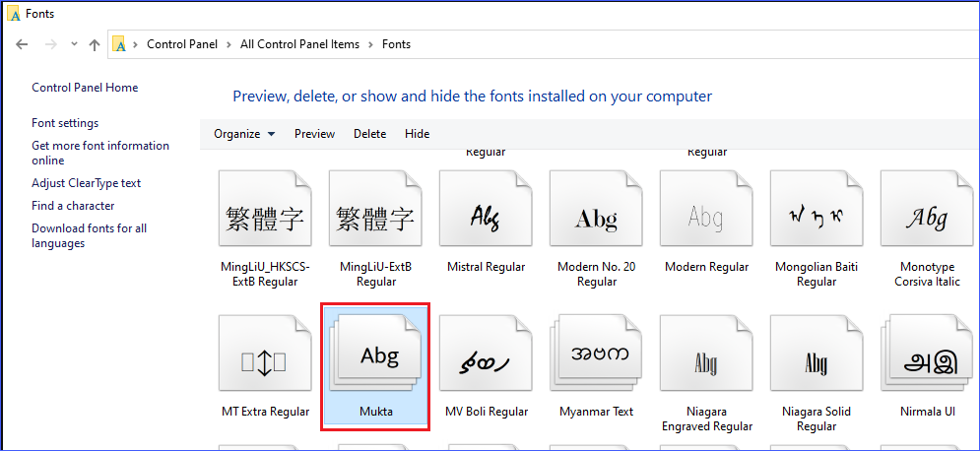Click Delete in the toolbar
The height and width of the screenshot is (451, 980).
tap(369, 134)
